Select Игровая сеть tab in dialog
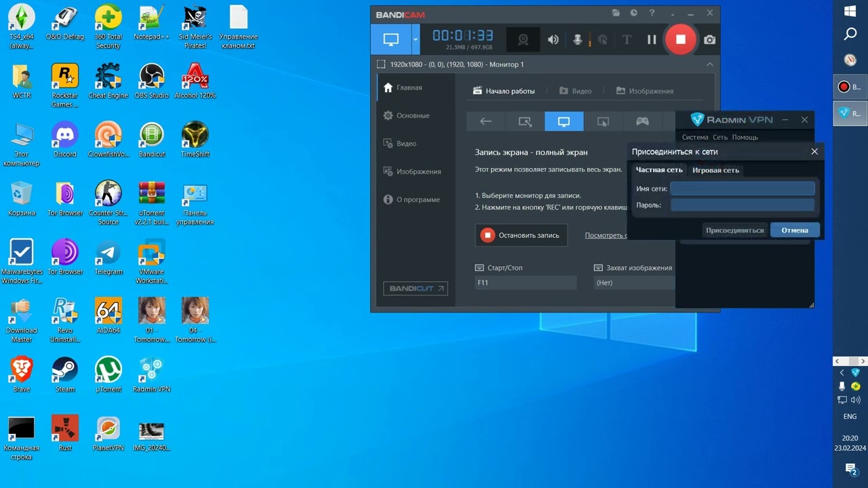The height and width of the screenshot is (488, 868). (x=716, y=170)
